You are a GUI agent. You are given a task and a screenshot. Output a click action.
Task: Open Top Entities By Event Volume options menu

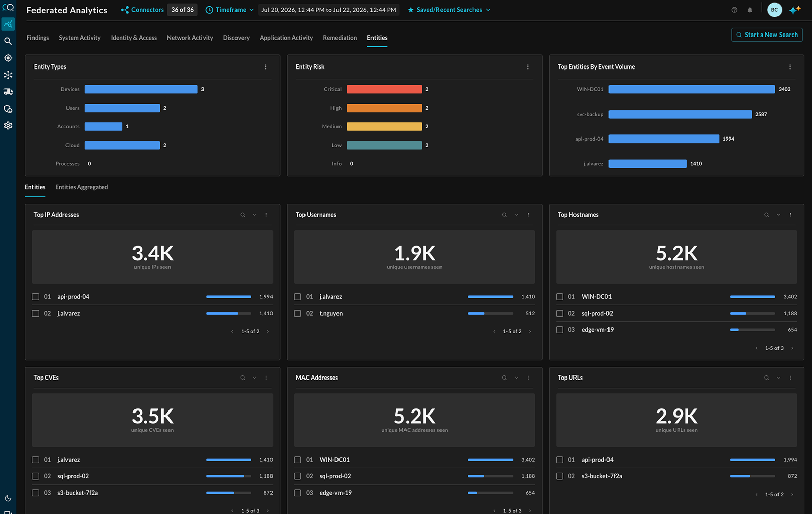[x=790, y=67]
